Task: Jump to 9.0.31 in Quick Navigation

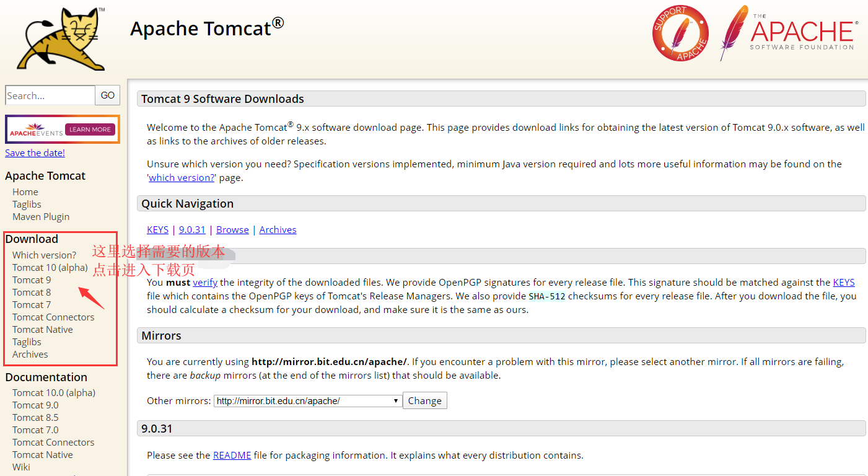Action: pos(192,229)
